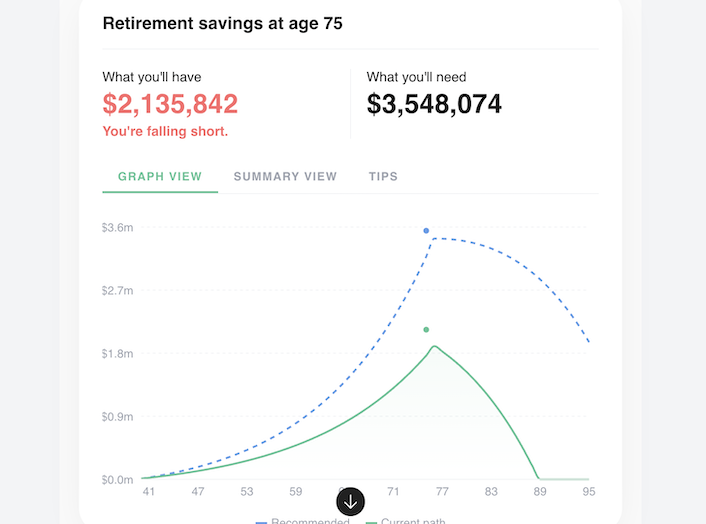706x524 pixels.
Task: Click the blue recommended peak dot
Action: point(426,231)
